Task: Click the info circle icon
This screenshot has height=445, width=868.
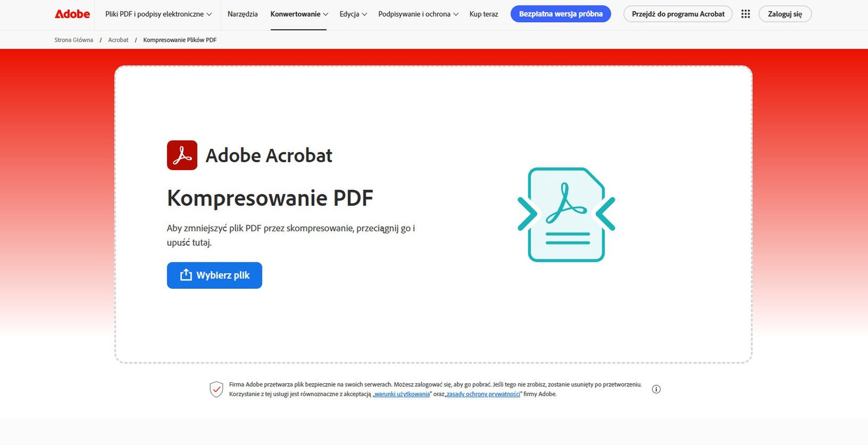Action: [x=656, y=389]
